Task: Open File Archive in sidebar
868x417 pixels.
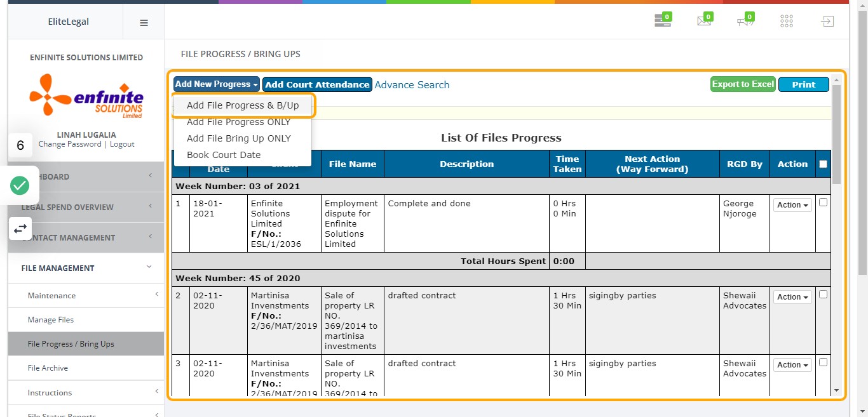Action: coord(86,368)
